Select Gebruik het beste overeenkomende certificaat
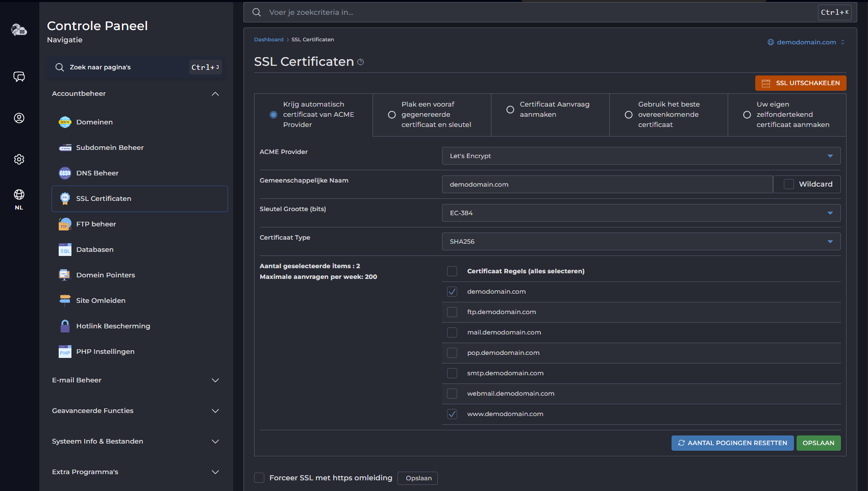Viewport: 868px width, 491px height. (629, 115)
